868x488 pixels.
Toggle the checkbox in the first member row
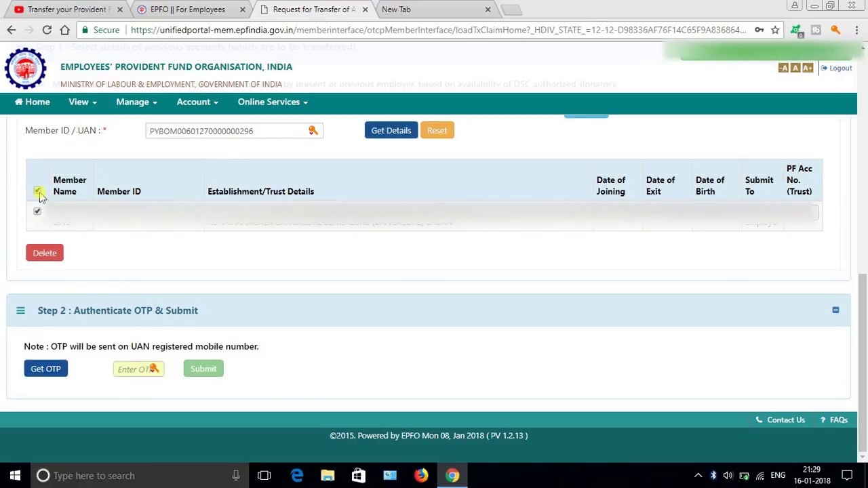(37, 211)
